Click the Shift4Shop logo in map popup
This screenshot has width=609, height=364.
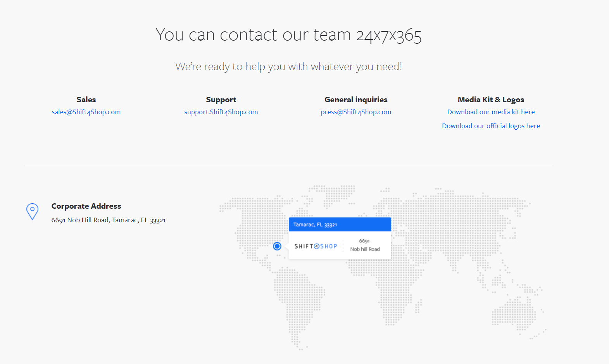tap(316, 246)
